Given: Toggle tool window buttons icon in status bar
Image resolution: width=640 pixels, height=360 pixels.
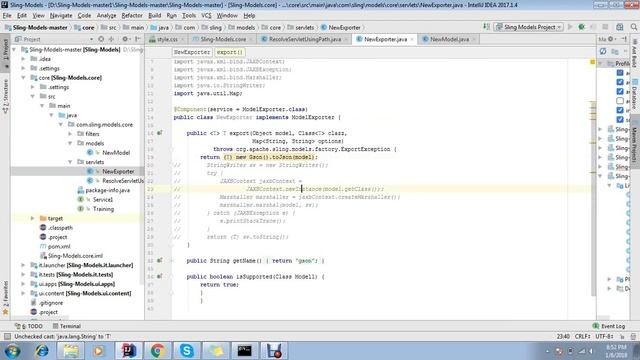Looking at the screenshot, I should click(x=7, y=336).
